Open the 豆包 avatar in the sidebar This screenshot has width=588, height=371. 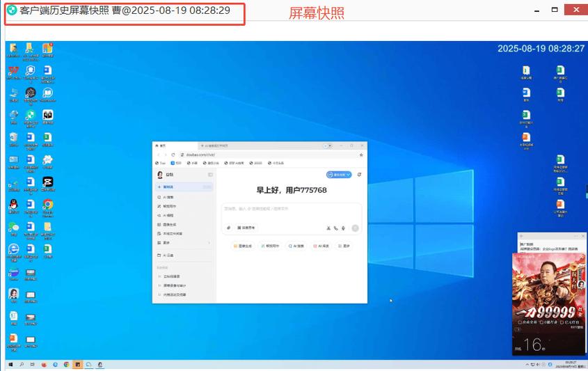coord(160,175)
